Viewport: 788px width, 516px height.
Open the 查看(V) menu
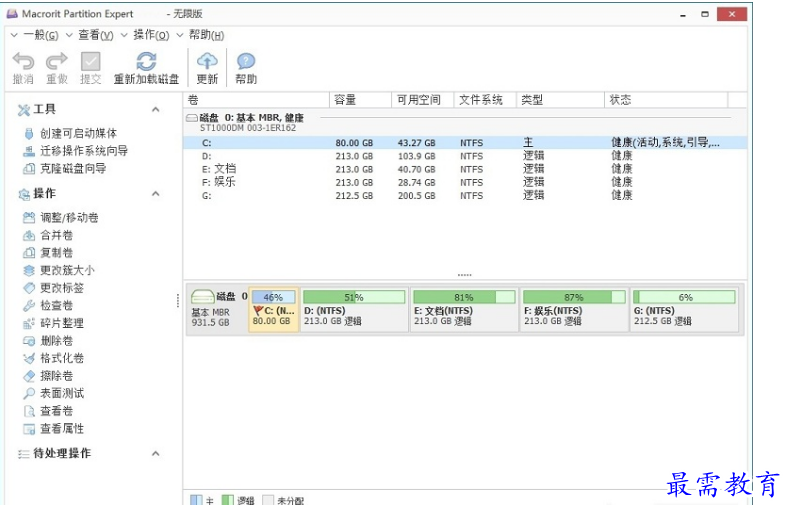click(95, 35)
